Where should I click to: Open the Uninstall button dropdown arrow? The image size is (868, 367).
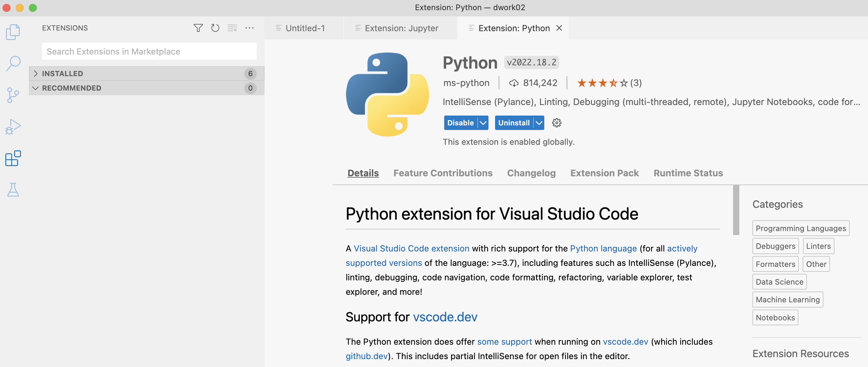click(539, 123)
